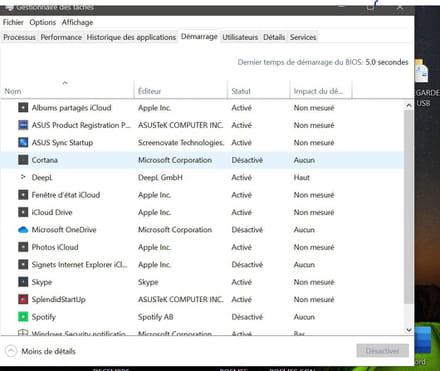Select the DeepL entry name
This screenshot has width=440, height=371.
click(x=42, y=177)
